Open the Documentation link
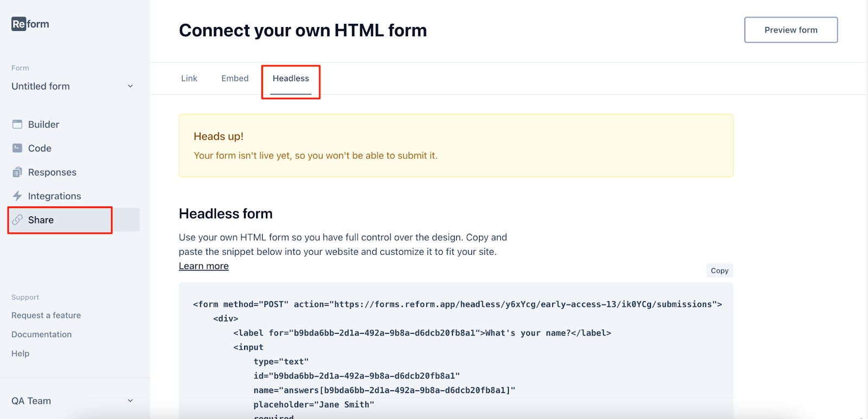 point(42,334)
